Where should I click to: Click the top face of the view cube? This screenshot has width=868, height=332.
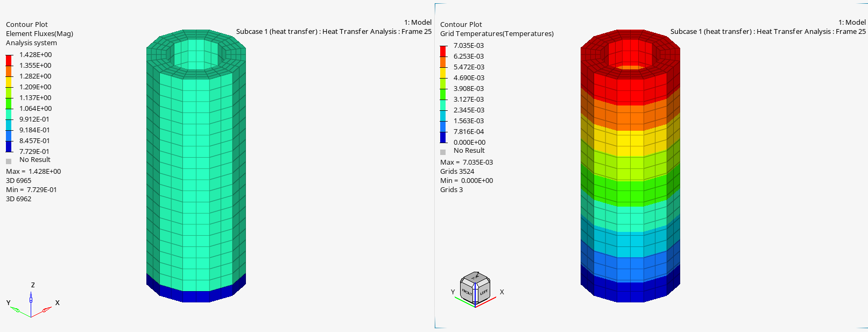click(475, 277)
